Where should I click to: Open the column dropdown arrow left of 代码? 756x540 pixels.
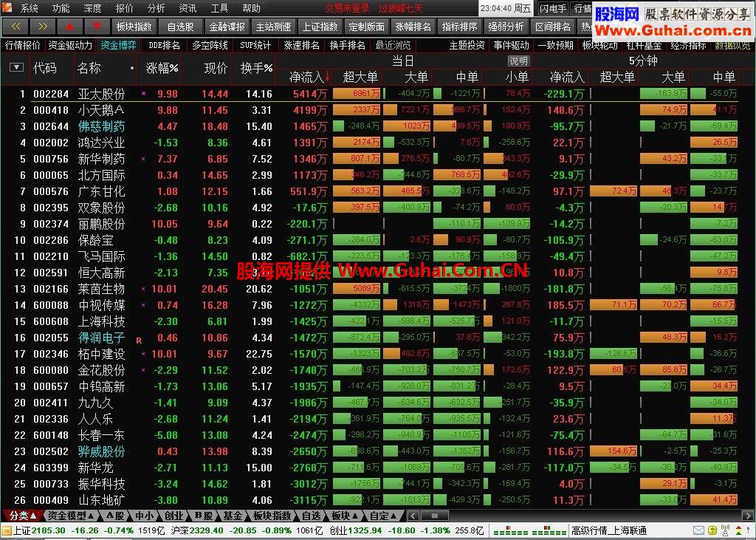(16, 67)
